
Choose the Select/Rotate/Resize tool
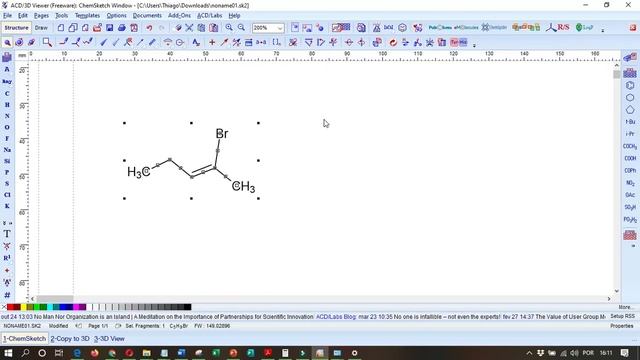pyautogui.click(x=19, y=42)
